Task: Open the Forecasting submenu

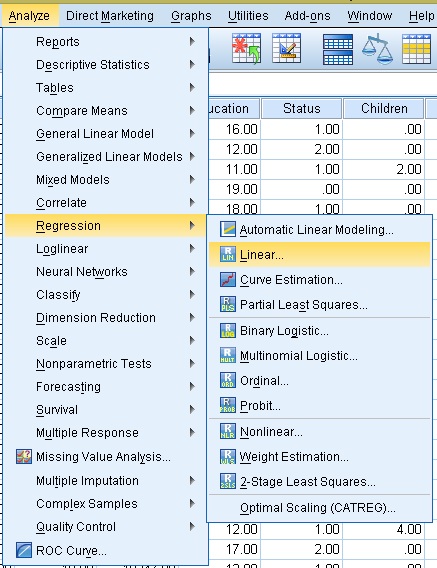Action: click(x=106, y=387)
